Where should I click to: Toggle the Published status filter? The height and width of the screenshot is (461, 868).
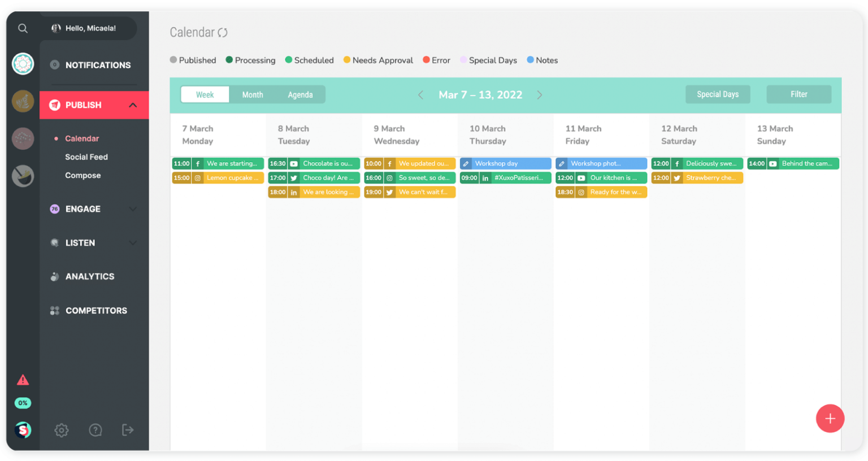tap(193, 60)
